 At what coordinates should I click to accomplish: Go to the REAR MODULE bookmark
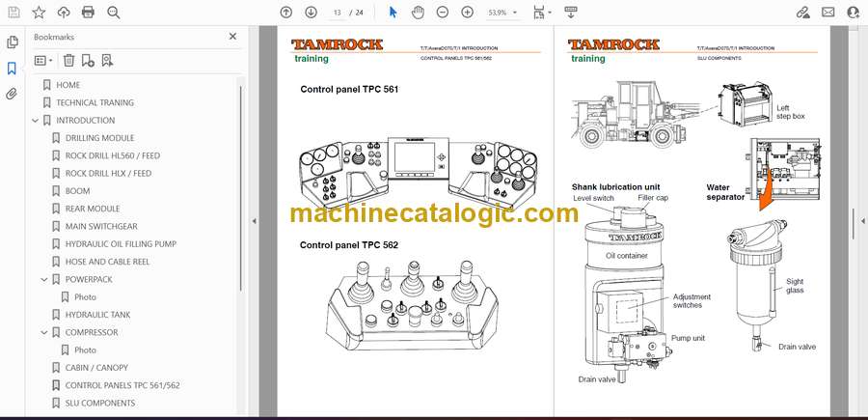tap(93, 209)
